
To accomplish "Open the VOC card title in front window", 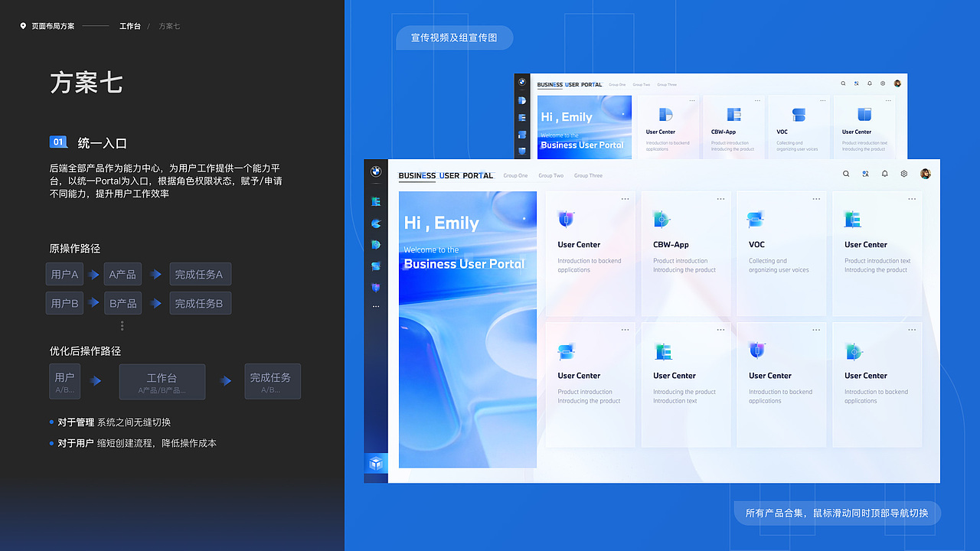I will click(x=756, y=245).
